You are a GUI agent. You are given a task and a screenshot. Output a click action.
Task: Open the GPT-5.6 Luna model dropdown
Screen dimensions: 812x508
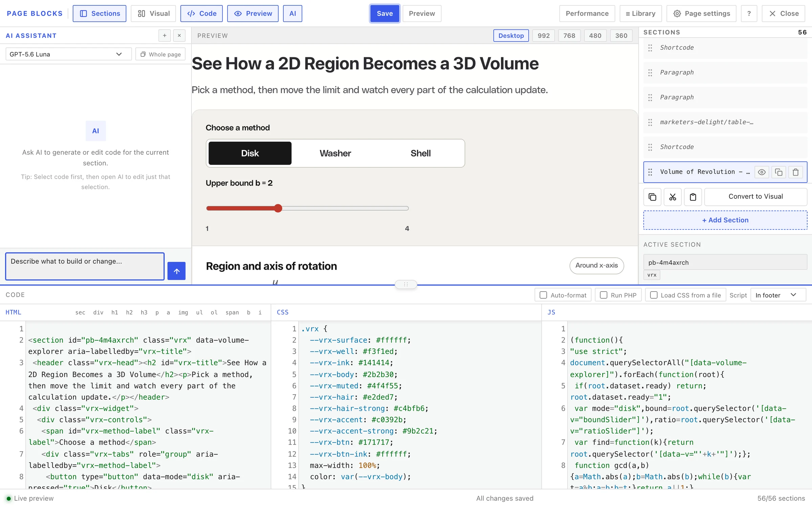click(x=69, y=54)
